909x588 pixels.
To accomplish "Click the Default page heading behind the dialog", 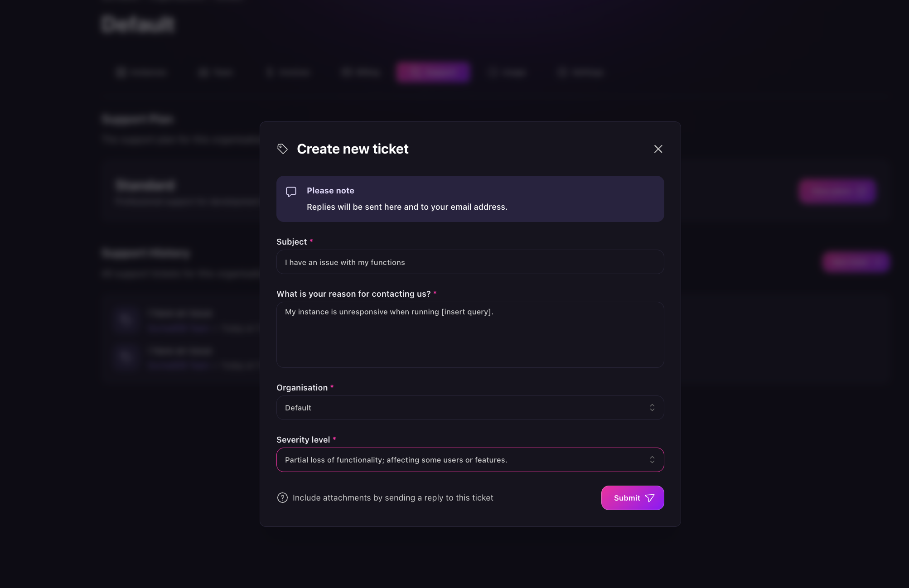I will point(137,24).
